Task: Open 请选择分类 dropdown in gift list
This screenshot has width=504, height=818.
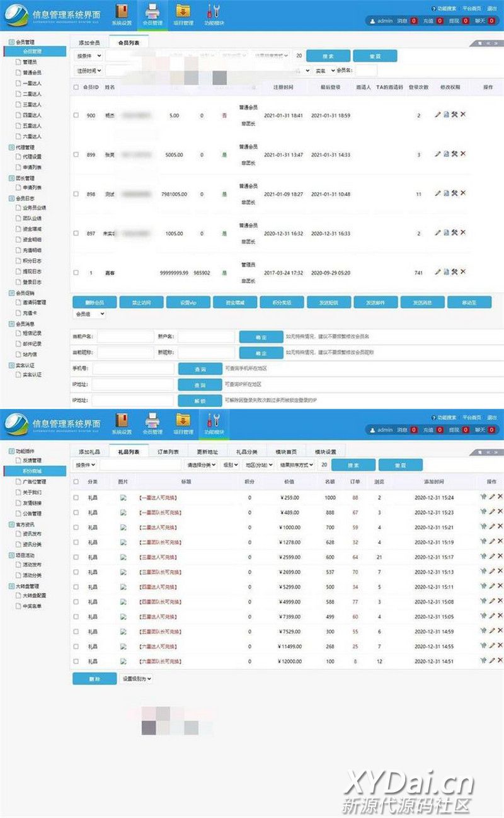Action: point(200,464)
